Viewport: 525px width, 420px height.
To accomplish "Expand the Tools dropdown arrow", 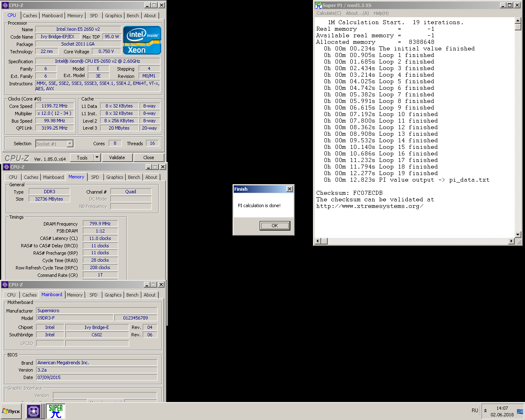I will (97, 157).
